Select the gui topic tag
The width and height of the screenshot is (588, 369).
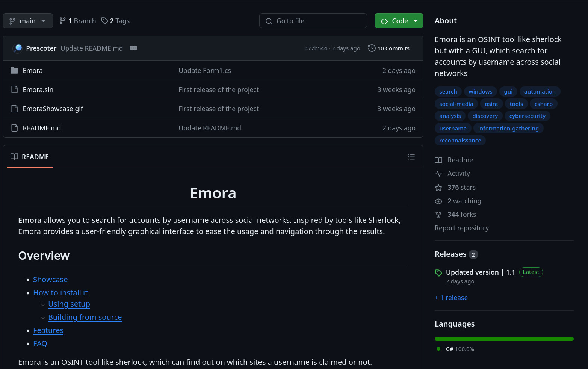coord(508,92)
